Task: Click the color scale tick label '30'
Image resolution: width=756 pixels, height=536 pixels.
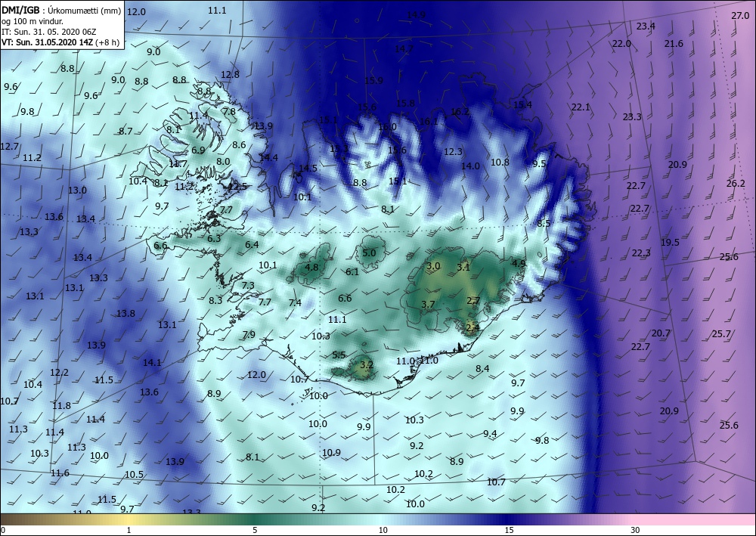Action: 635,530
